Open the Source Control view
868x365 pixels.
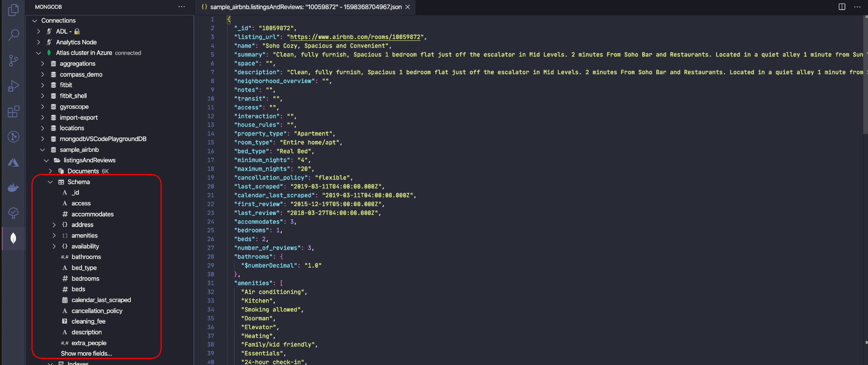coord(13,60)
